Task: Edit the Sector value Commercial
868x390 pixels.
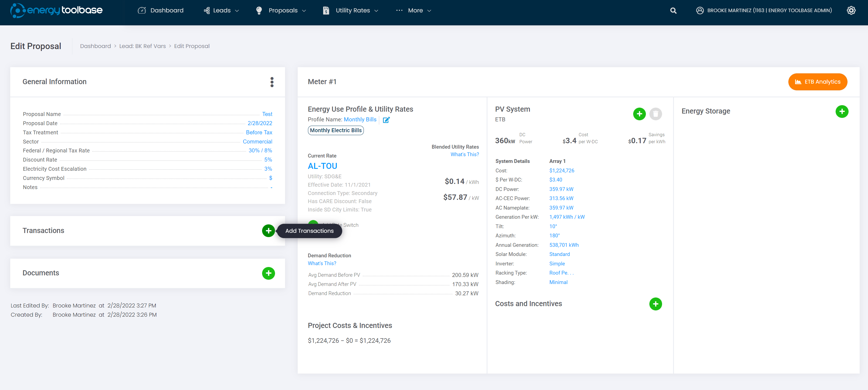Action: pos(257,142)
